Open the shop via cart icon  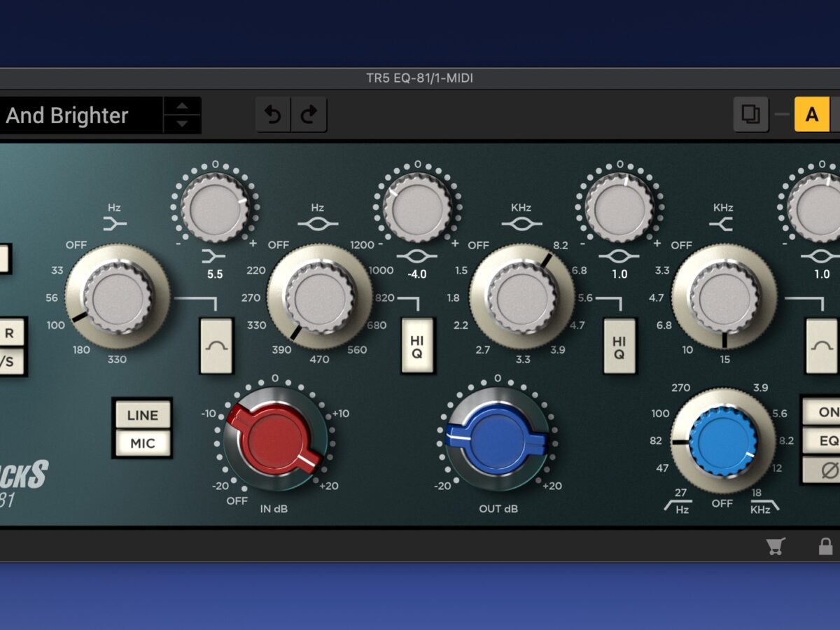776,546
